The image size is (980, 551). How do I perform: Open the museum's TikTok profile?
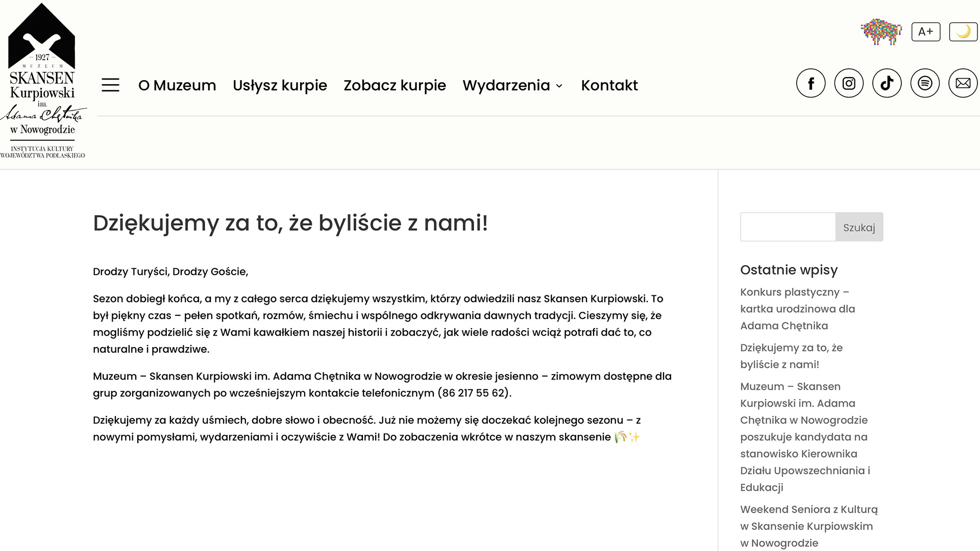[x=887, y=83]
